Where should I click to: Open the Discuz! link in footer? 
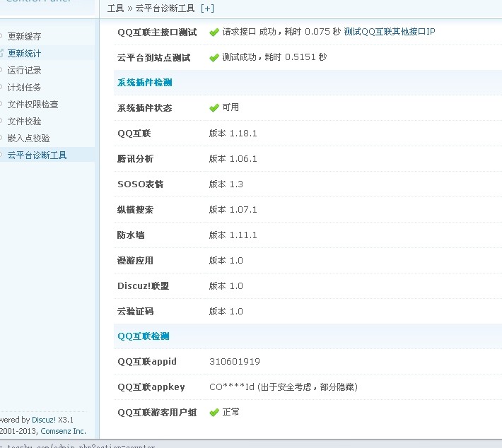click(43, 419)
